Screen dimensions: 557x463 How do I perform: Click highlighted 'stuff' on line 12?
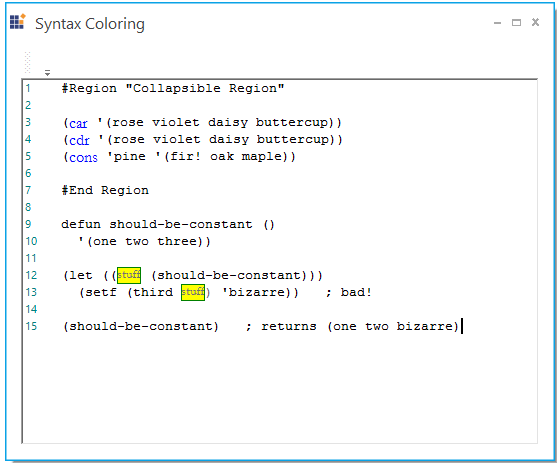coord(129,275)
